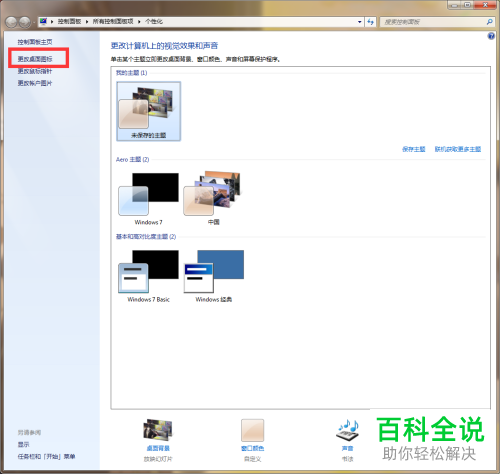The image size is (500, 474).
Task: Open 任务栏和「开始」菜单 link
Action: click(46, 456)
